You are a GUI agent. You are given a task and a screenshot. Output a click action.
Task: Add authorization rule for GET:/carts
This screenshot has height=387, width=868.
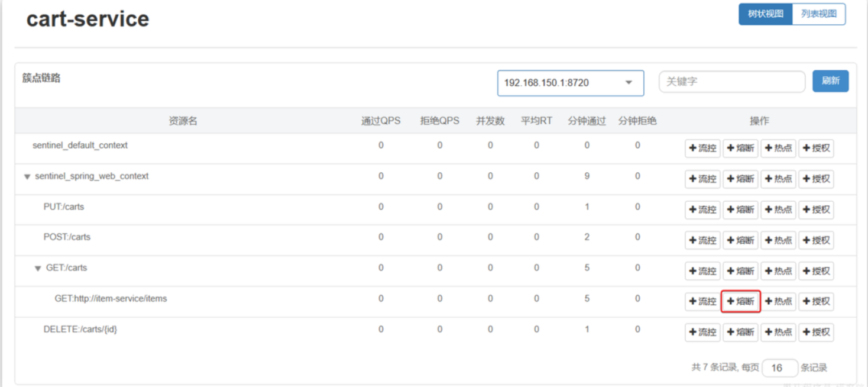point(816,271)
